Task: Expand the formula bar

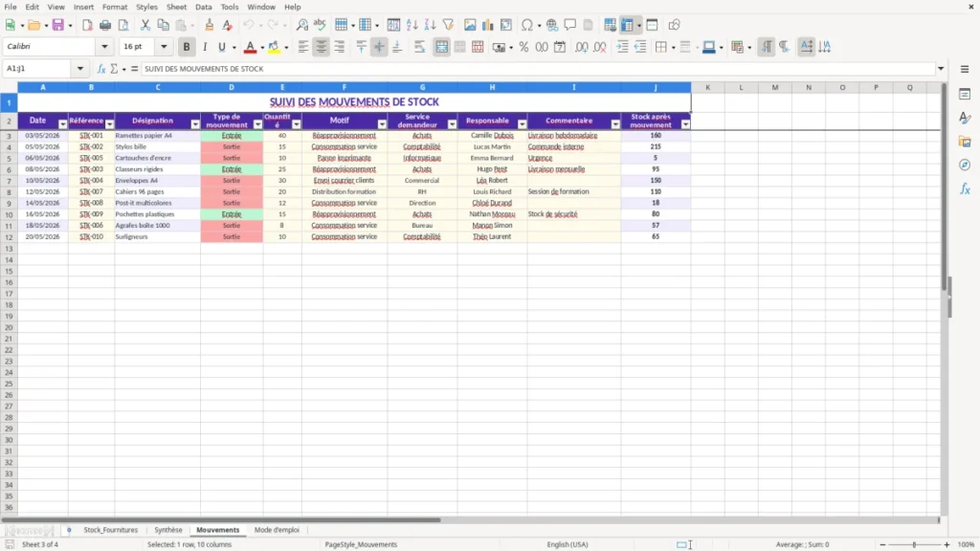Action: [941, 69]
